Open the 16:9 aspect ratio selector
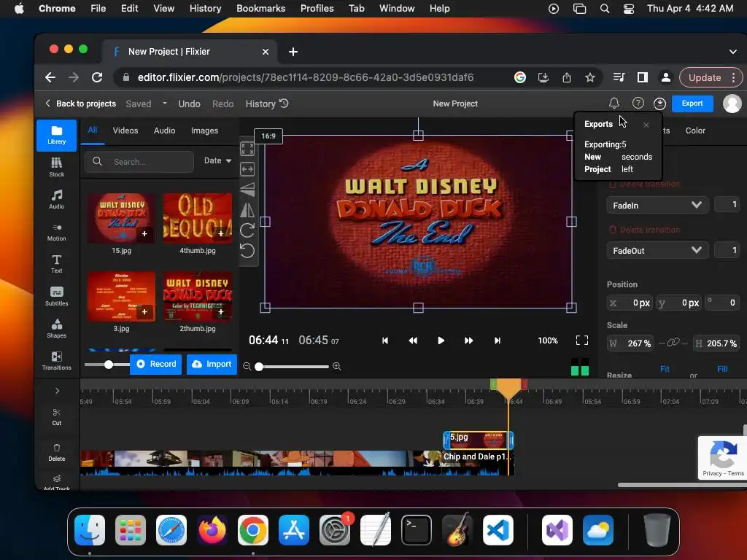This screenshot has height=560, width=747. pyautogui.click(x=268, y=136)
